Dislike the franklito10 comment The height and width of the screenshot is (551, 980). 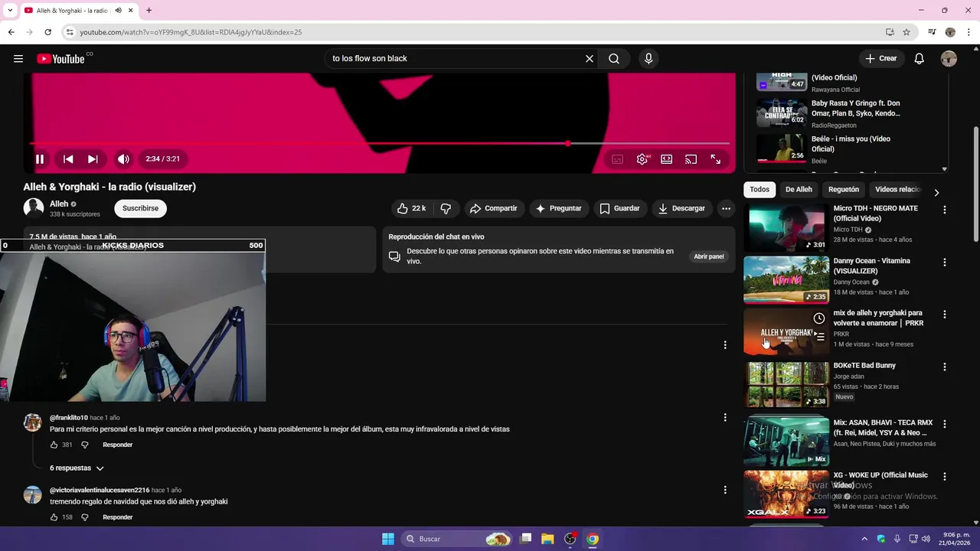point(85,445)
